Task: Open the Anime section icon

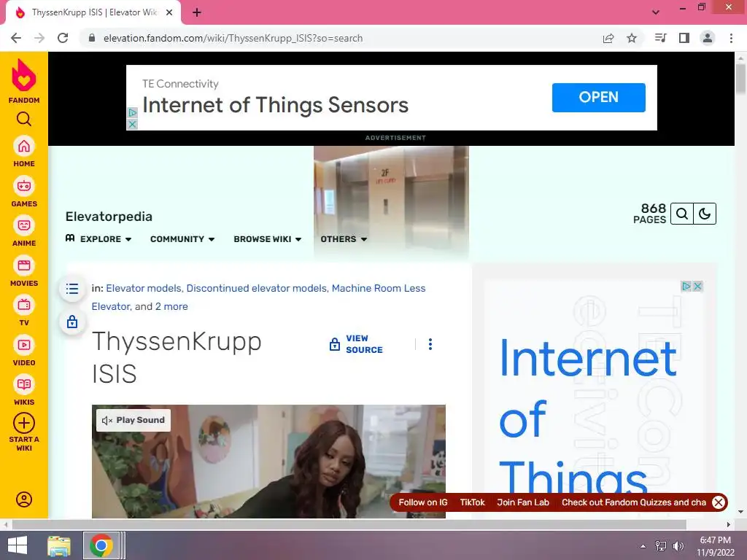Action: 24,225
